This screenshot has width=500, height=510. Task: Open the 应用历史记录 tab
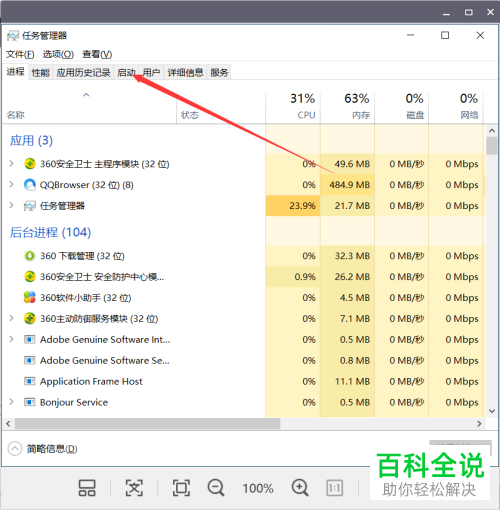(x=83, y=72)
